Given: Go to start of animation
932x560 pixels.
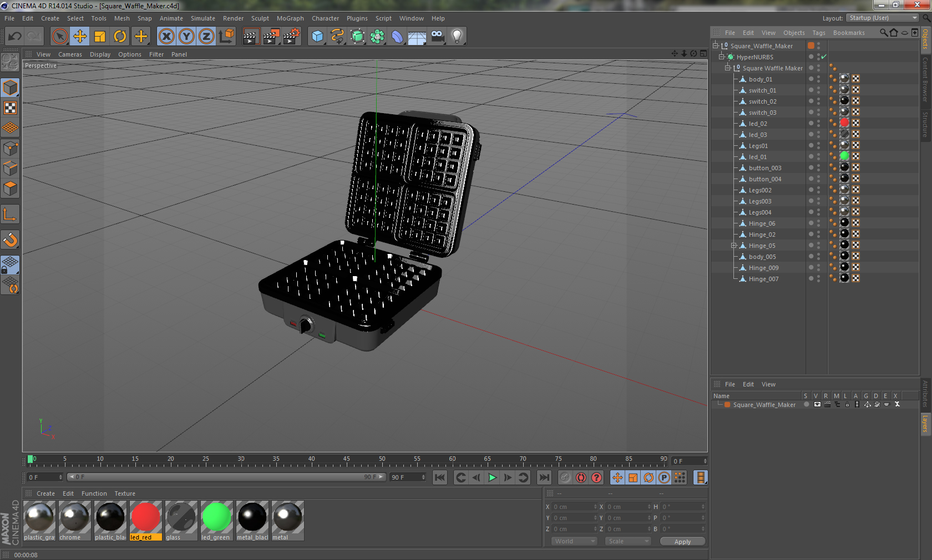Looking at the screenshot, I should coord(439,477).
